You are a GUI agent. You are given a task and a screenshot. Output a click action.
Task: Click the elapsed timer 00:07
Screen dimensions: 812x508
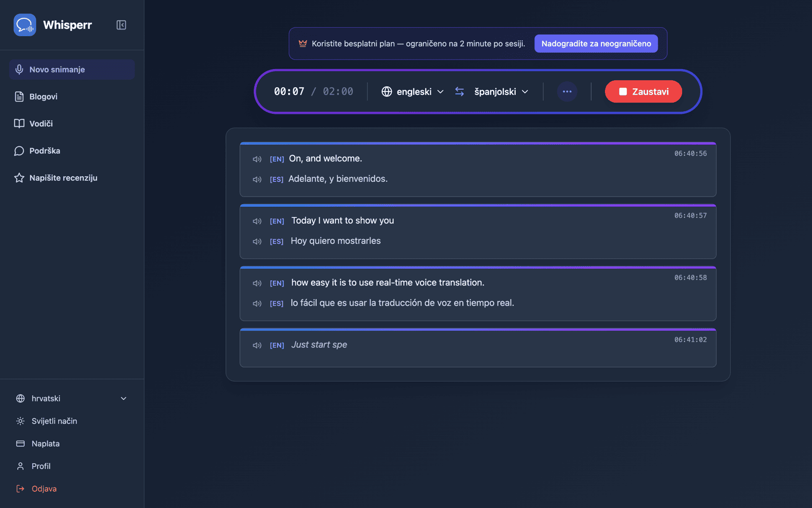point(289,91)
